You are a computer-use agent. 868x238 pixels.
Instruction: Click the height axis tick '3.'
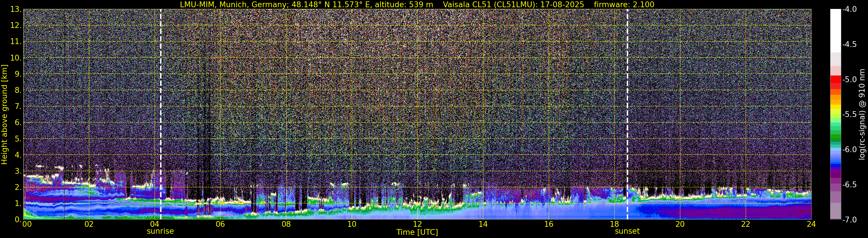(x=18, y=171)
